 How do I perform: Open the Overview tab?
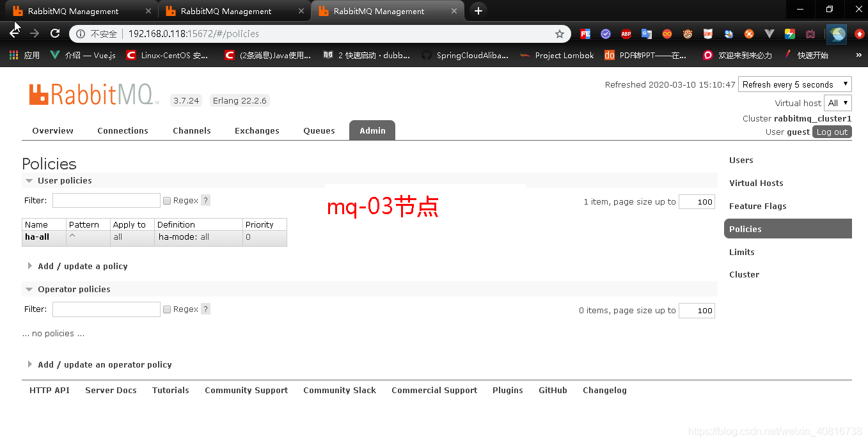(52, 130)
